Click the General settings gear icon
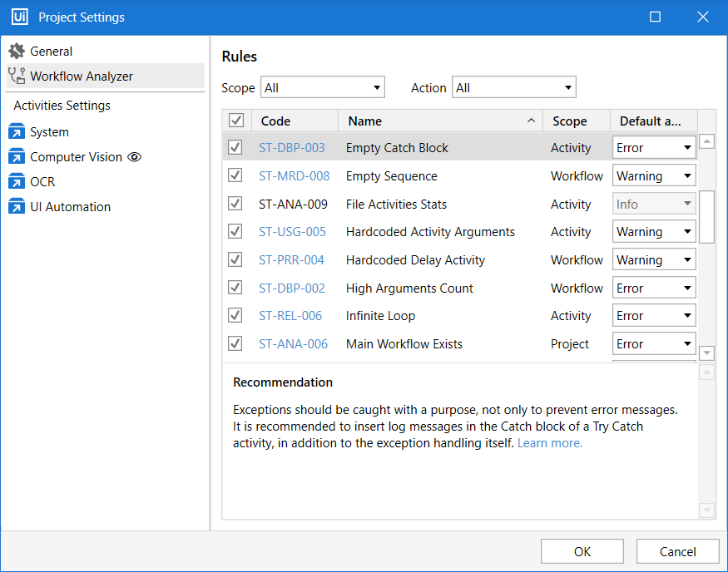Screen dimensions: 728x572 [x=17, y=51]
